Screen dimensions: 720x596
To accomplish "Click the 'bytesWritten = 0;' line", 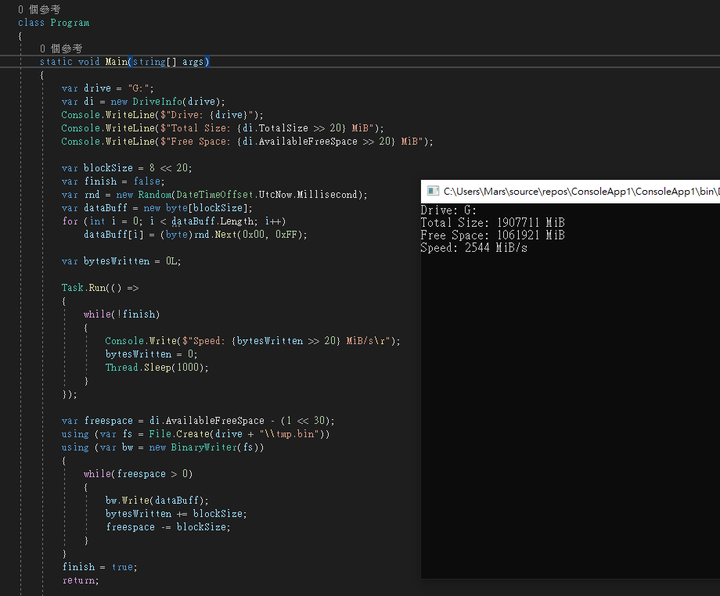I will tap(151, 354).
